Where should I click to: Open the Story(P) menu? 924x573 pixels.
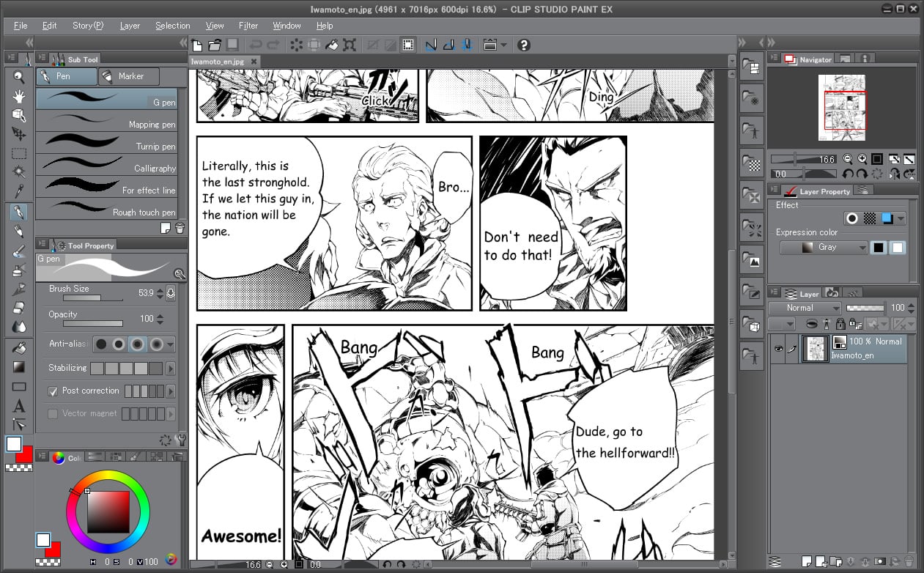click(88, 26)
